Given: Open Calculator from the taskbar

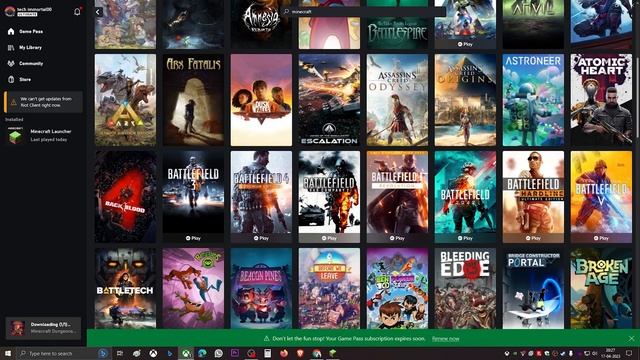Looking at the screenshot, I should pos(268,353).
